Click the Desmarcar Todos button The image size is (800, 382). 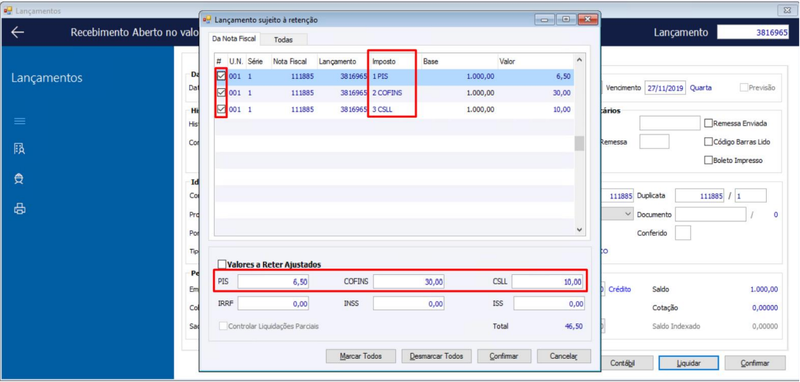pyautogui.click(x=436, y=356)
